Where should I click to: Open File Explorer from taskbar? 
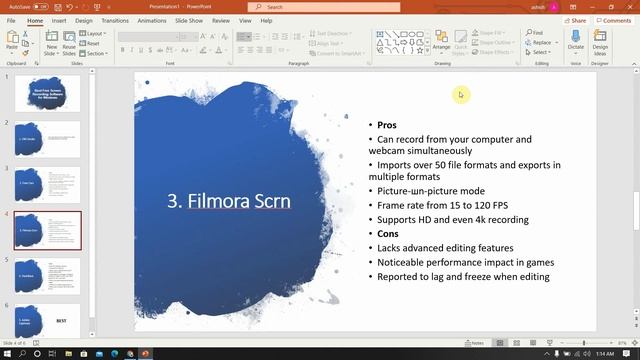(69, 353)
